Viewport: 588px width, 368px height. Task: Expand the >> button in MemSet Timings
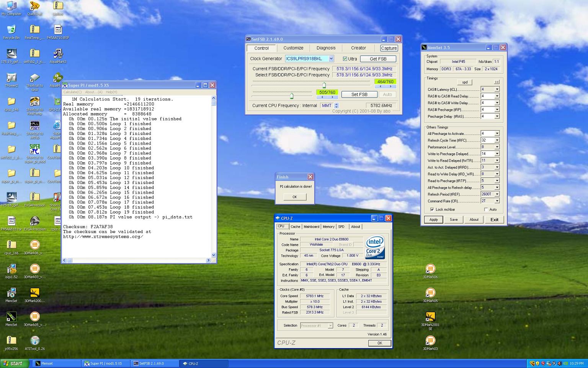click(497, 82)
